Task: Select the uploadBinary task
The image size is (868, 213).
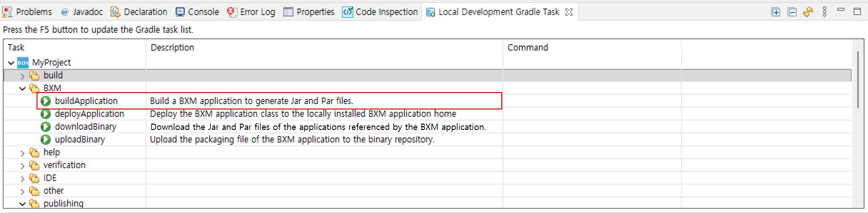Action: click(x=80, y=139)
